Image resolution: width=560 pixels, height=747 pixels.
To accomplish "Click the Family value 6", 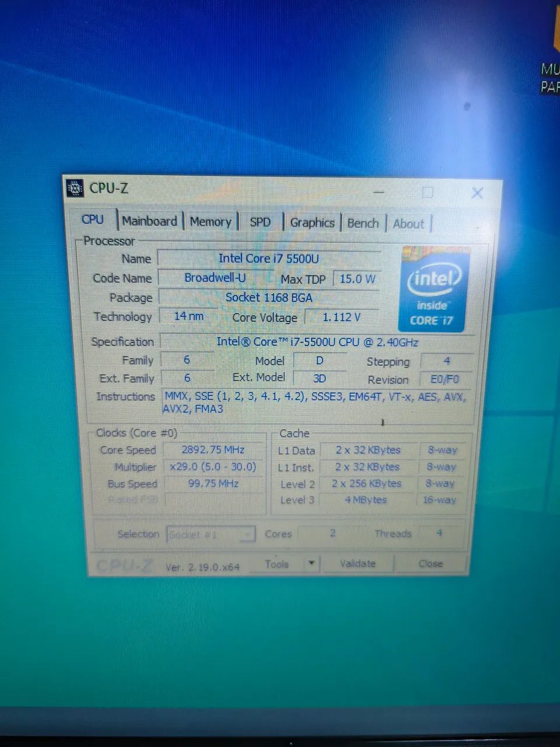I will 187,359.
